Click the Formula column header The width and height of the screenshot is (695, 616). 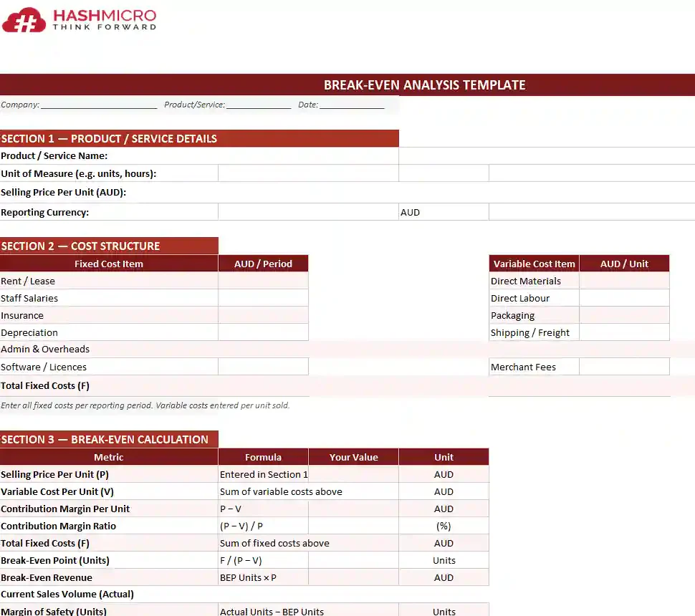[x=263, y=457]
